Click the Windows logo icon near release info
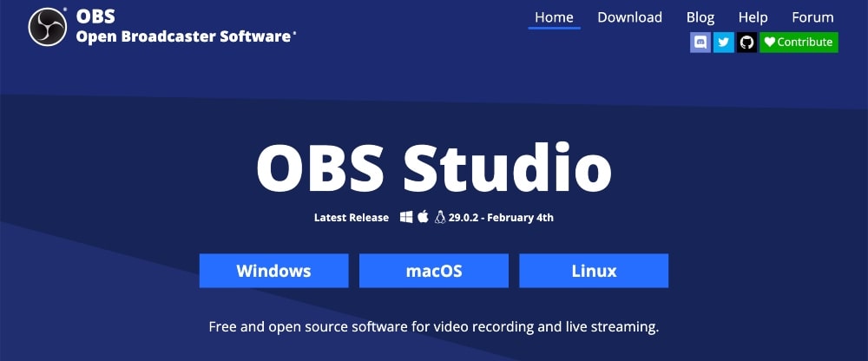The width and height of the screenshot is (868, 361). [406, 217]
